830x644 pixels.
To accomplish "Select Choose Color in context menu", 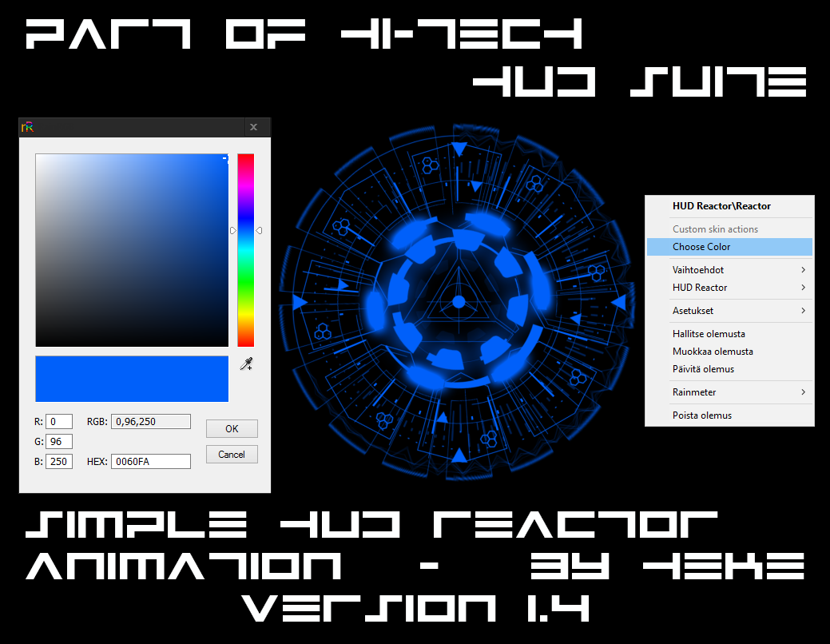I will coord(729,247).
